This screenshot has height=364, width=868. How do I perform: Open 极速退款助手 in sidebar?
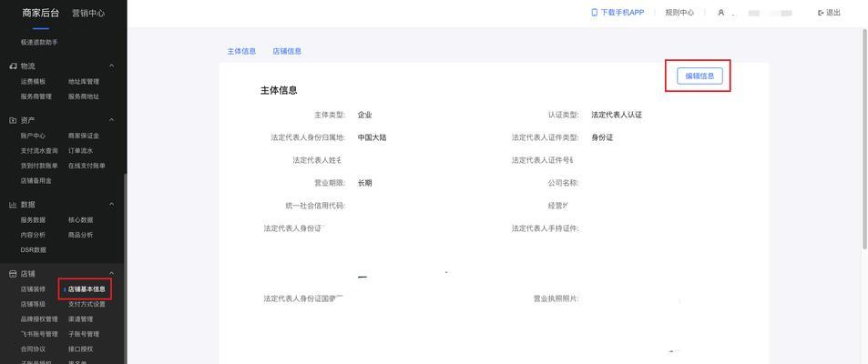(39, 42)
